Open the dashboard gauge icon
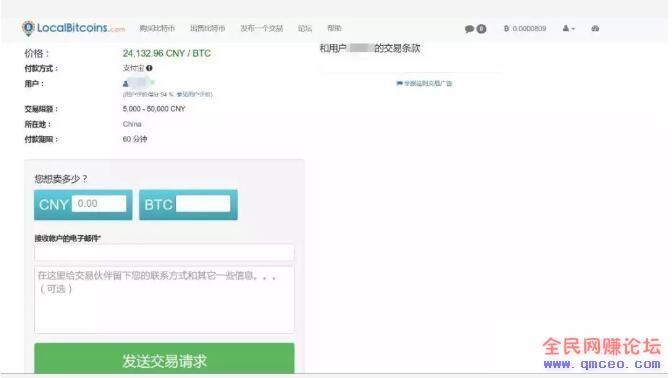 coord(595,28)
